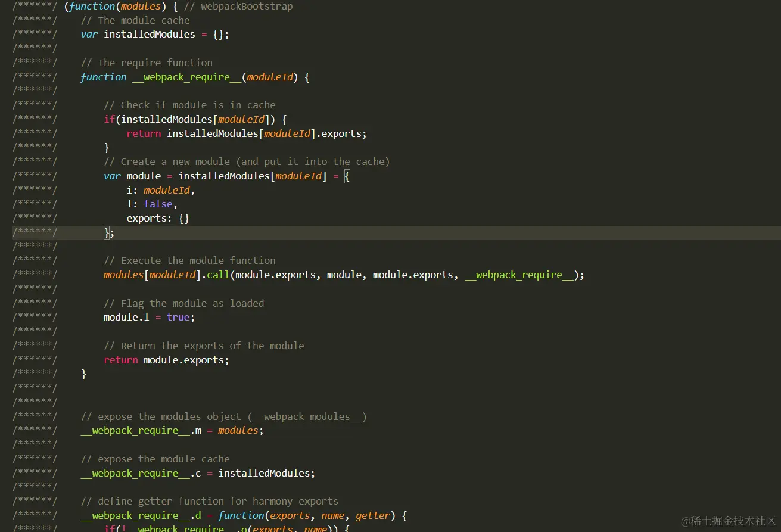Viewport: 781px width, 532px height.
Task: Select the '// Execute the module function' comment
Action: (189, 260)
